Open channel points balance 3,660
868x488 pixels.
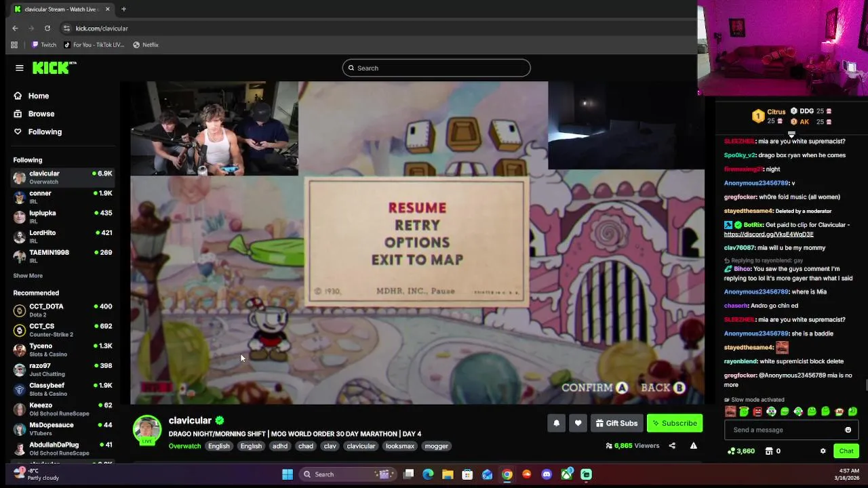(x=741, y=451)
